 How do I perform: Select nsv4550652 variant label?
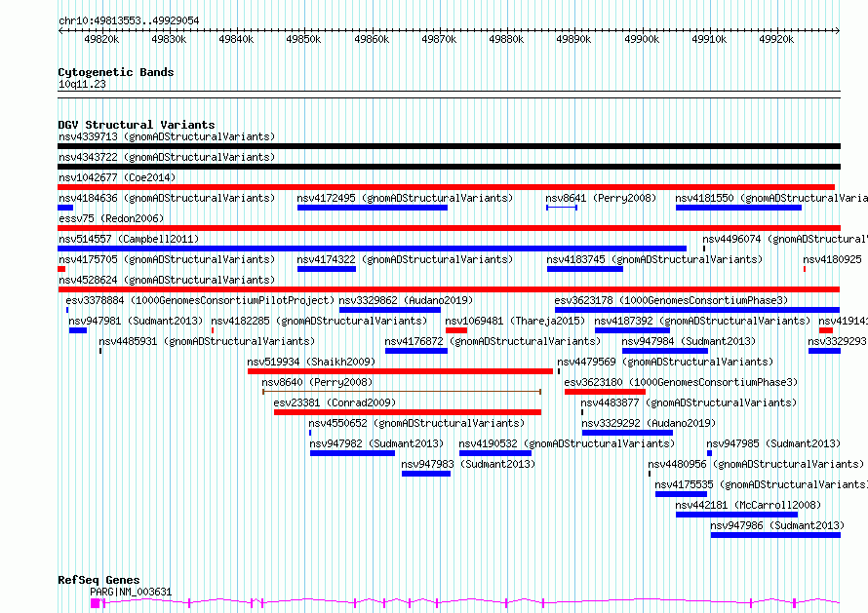click(x=416, y=423)
